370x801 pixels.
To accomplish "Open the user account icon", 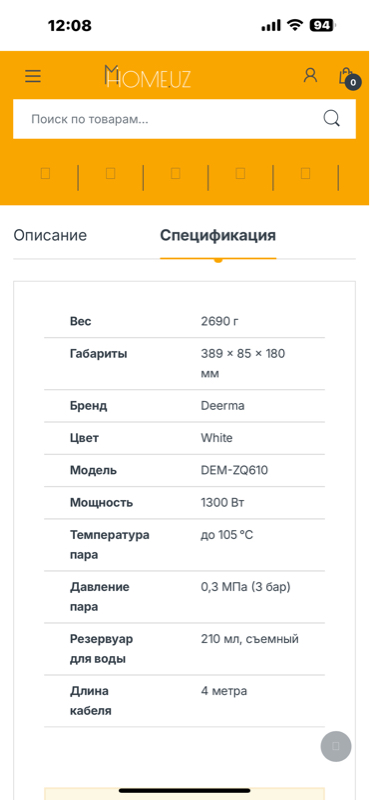I will 310,76.
